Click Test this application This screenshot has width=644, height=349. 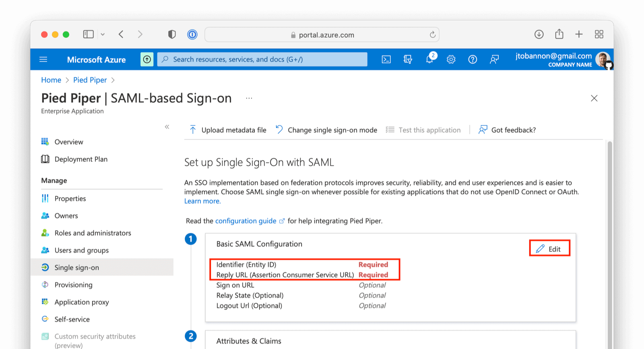coord(423,130)
